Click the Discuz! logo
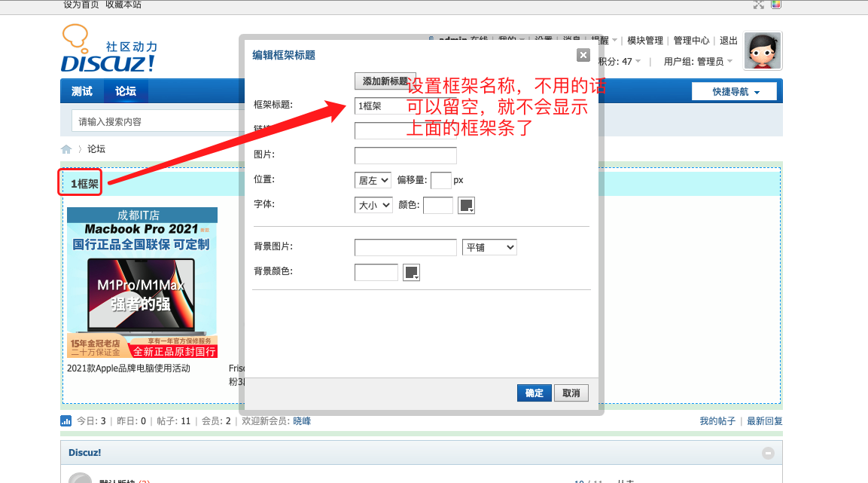The width and height of the screenshot is (868, 483). tap(108, 50)
